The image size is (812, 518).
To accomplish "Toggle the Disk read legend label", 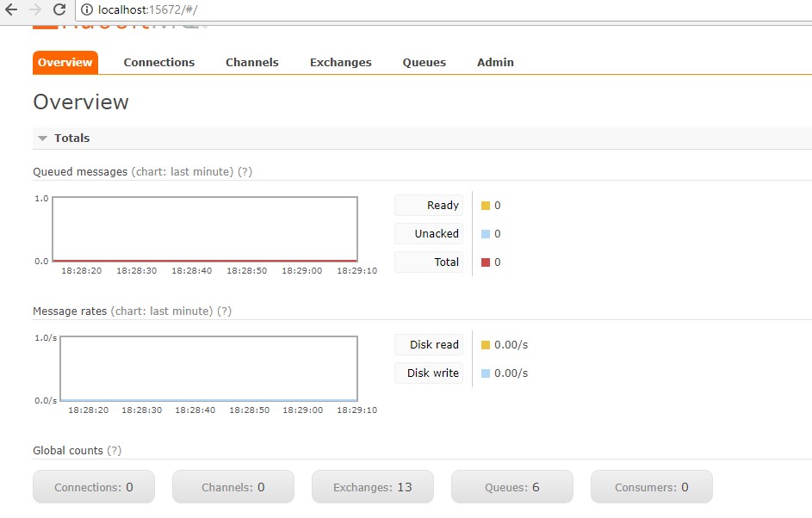I will coord(429,345).
